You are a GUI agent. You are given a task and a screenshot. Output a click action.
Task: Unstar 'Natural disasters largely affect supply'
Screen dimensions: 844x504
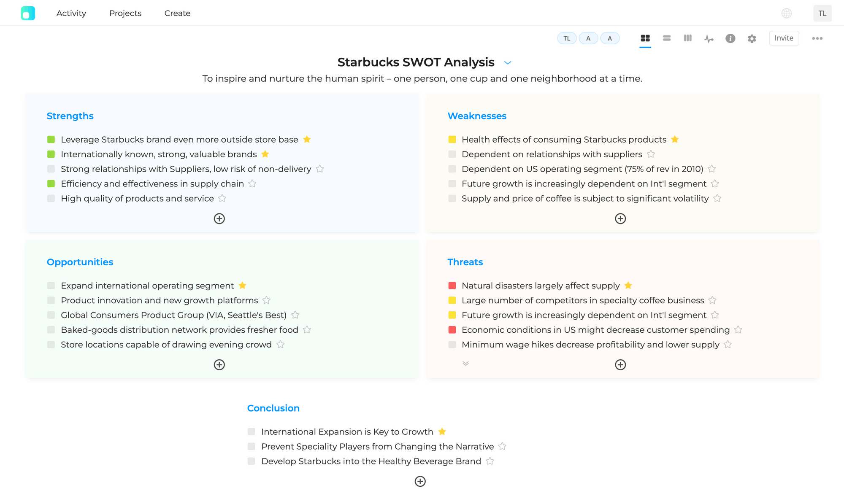point(628,285)
